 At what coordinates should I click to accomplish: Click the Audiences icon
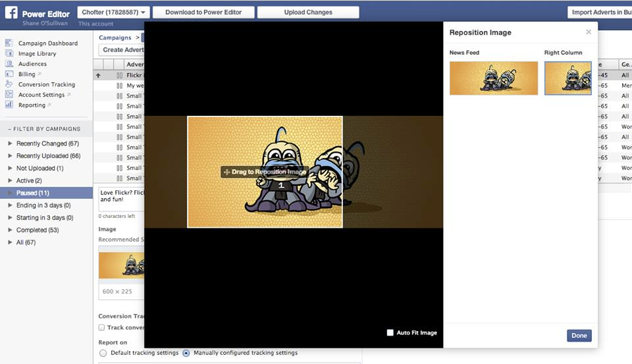pos(9,64)
